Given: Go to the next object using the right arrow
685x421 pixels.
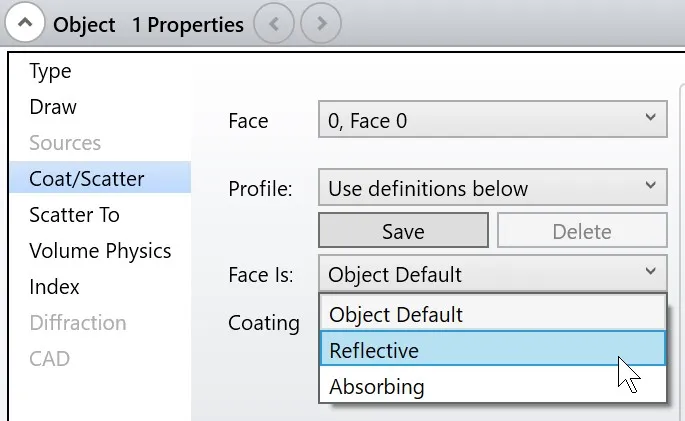Looking at the screenshot, I should tap(321, 24).
